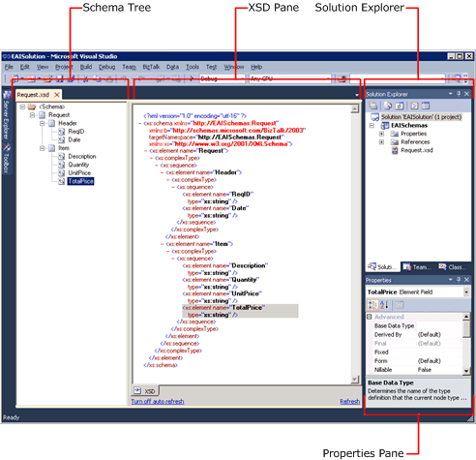Click View Code icon in Solution Explorer toolbar
This screenshot has height=460, width=476.
(x=414, y=106)
